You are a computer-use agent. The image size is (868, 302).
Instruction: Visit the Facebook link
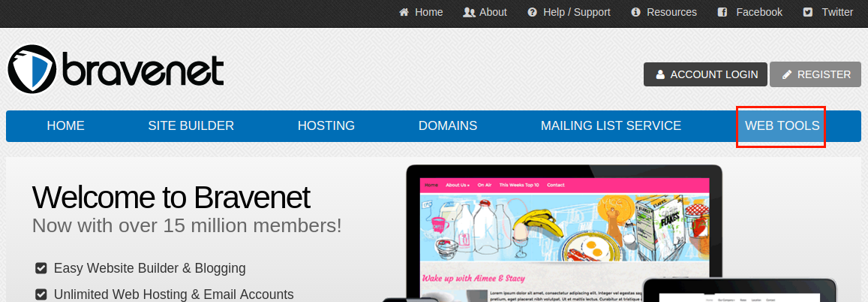point(759,12)
